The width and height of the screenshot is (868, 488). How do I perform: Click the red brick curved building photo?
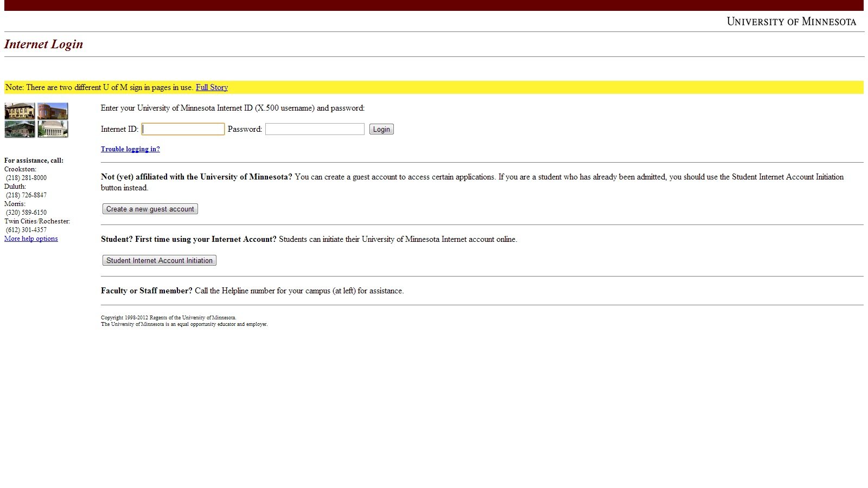tap(53, 111)
